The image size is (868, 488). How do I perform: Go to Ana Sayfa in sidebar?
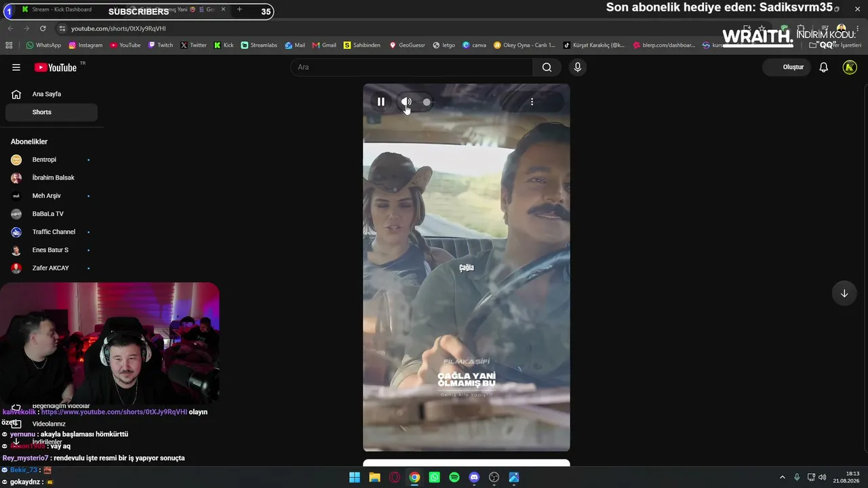[52, 94]
